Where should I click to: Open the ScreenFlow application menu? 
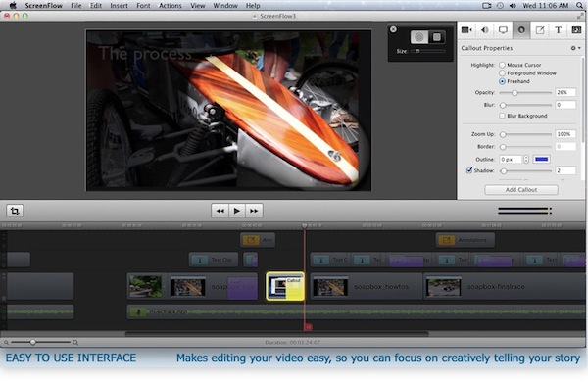(x=43, y=6)
